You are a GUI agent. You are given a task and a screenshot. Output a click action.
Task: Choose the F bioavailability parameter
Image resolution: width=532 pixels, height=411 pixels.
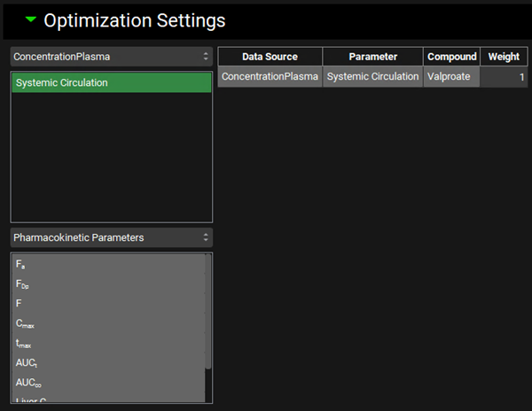pyautogui.click(x=106, y=303)
